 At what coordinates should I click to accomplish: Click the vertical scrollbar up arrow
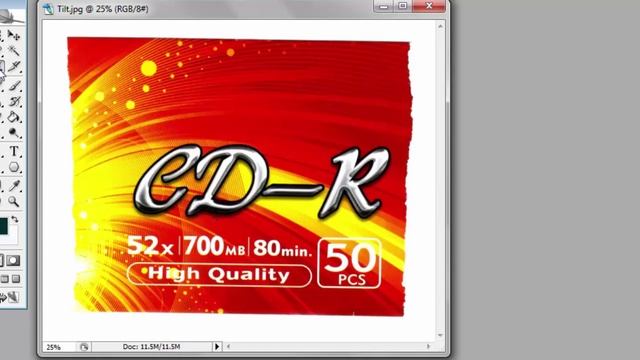(x=440, y=26)
